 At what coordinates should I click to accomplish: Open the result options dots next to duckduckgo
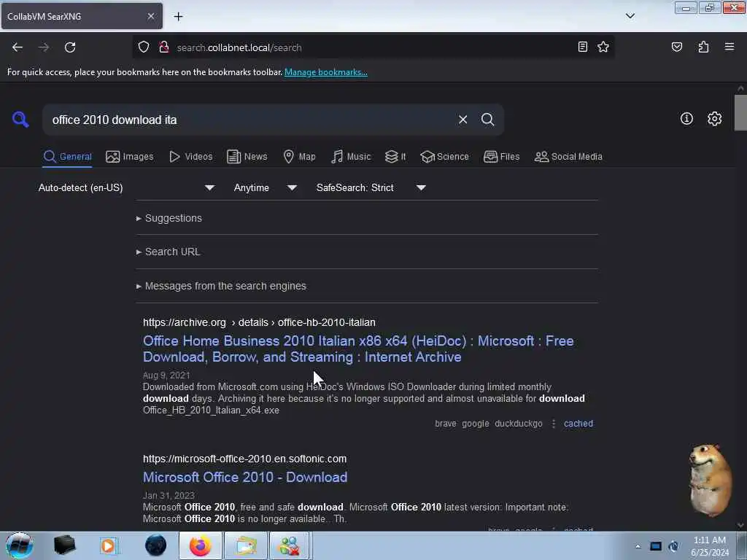click(x=553, y=424)
